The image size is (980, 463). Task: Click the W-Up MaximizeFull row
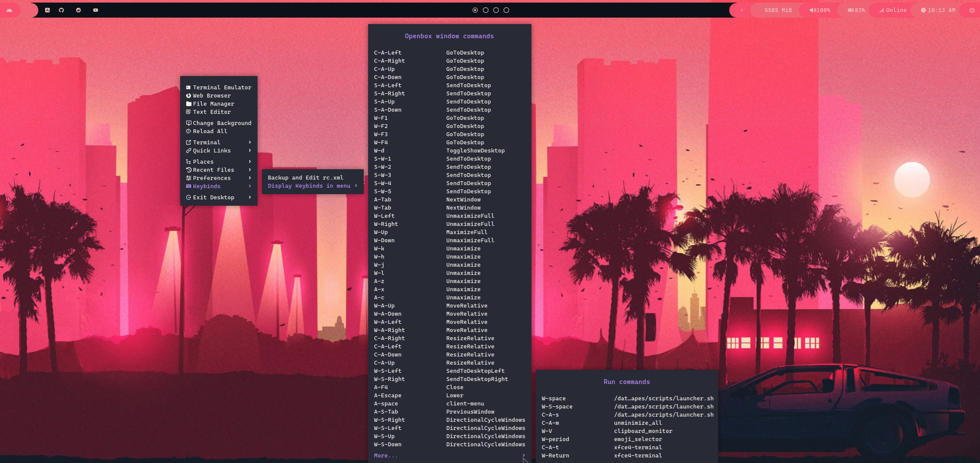pos(450,232)
